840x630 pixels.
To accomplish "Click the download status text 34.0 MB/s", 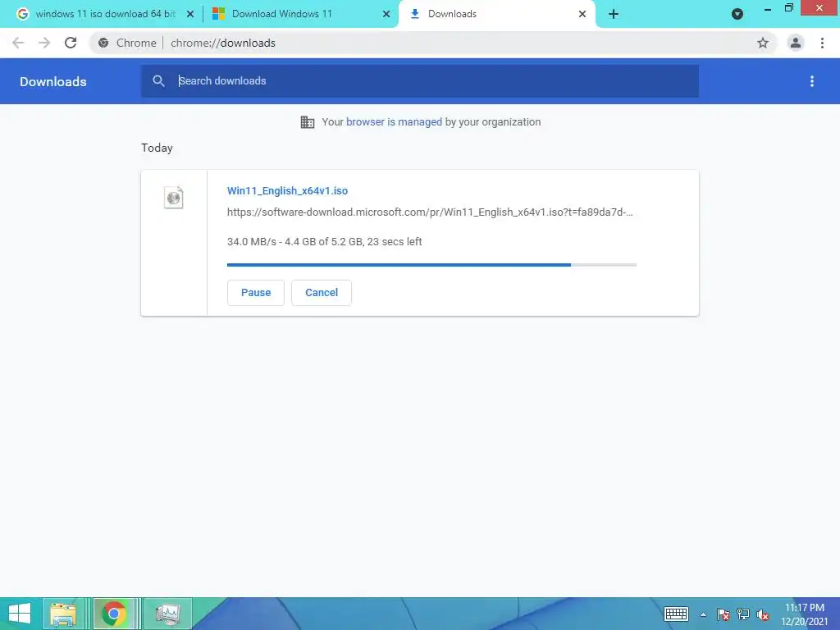I will click(325, 242).
